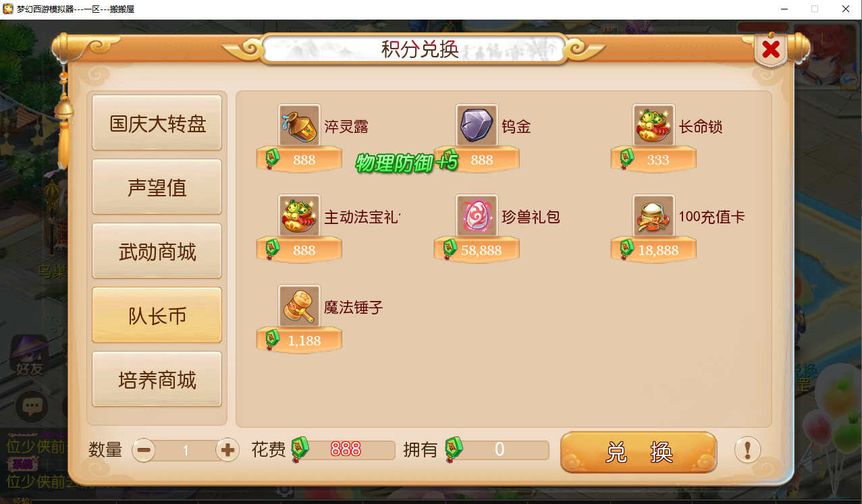Pick the 主动法宝礼 gift pack icon
This screenshot has width=862, height=504.
pos(299,216)
